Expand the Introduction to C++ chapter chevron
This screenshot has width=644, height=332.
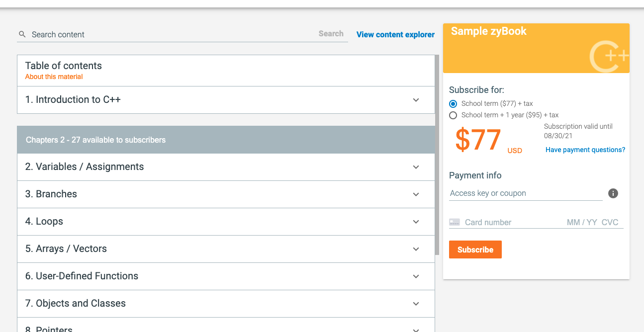(x=416, y=100)
